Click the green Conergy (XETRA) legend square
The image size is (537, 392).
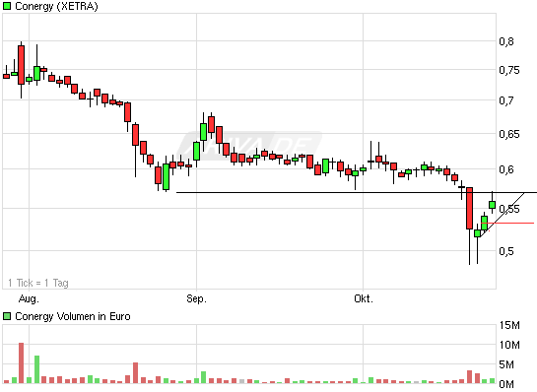(x=7, y=6)
